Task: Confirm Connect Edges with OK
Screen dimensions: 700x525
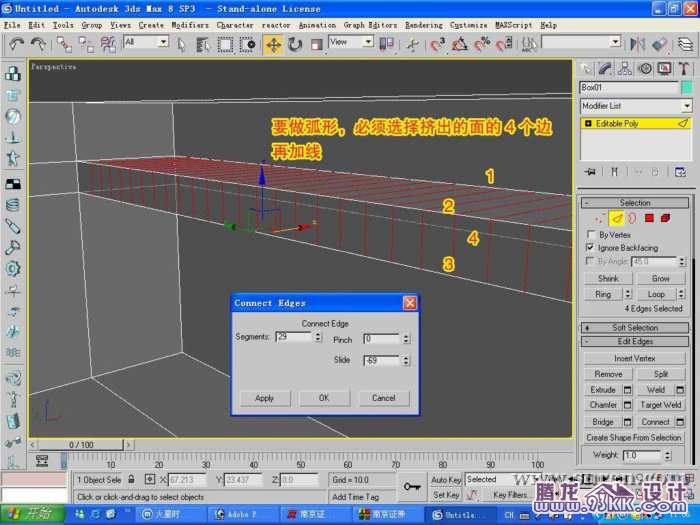Action: click(324, 398)
